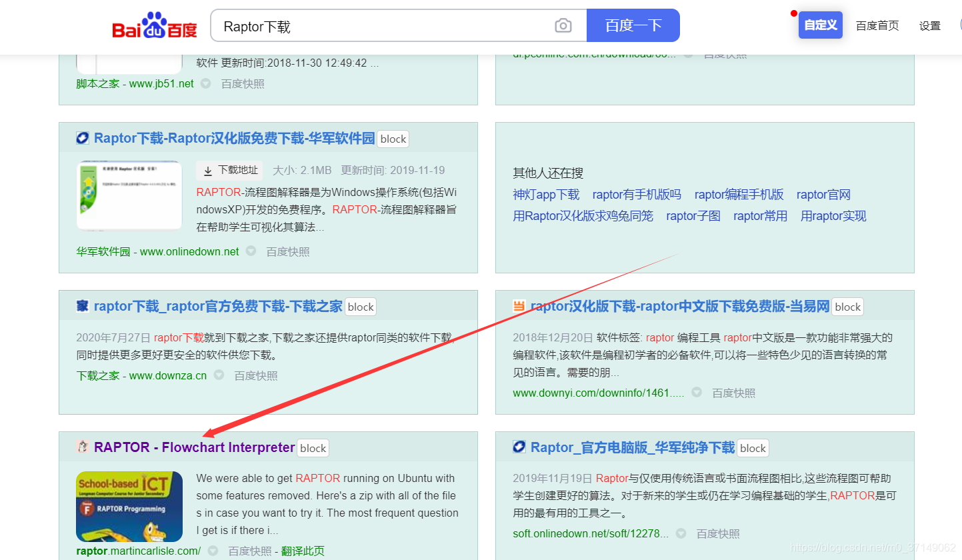Open Raptor_官方电脑版_华军纯净下载 link
The width and height of the screenshot is (962, 560).
tap(633, 447)
